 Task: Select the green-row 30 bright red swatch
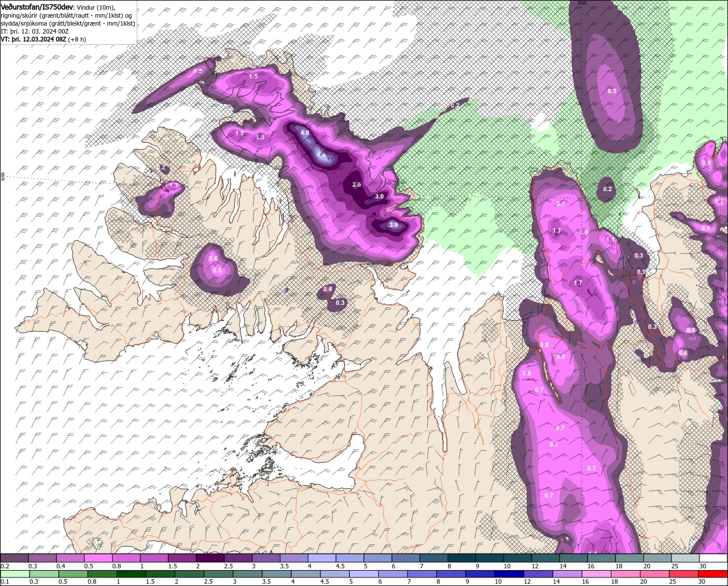coord(713,574)
